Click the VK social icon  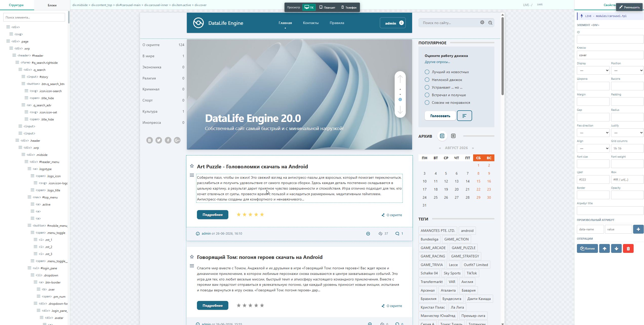tap(150, 140)
